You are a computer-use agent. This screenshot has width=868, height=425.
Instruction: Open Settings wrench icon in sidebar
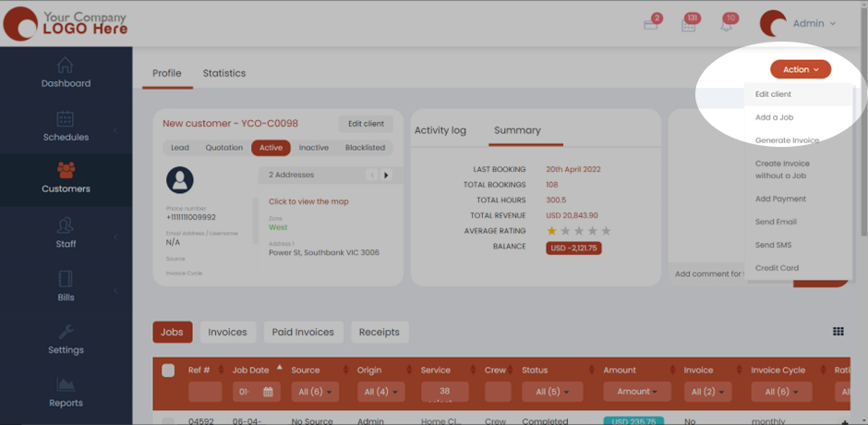(x=65, y=333)
